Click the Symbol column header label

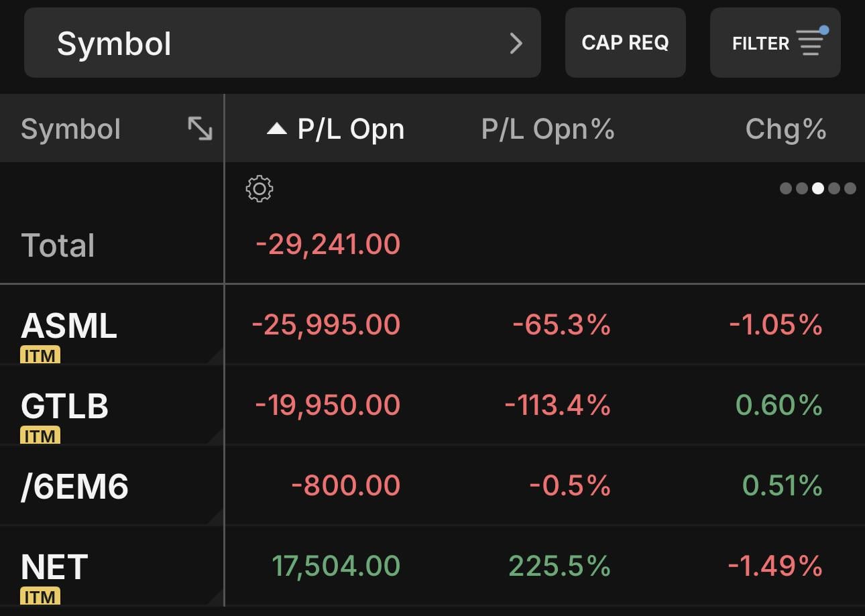[71, 129]
